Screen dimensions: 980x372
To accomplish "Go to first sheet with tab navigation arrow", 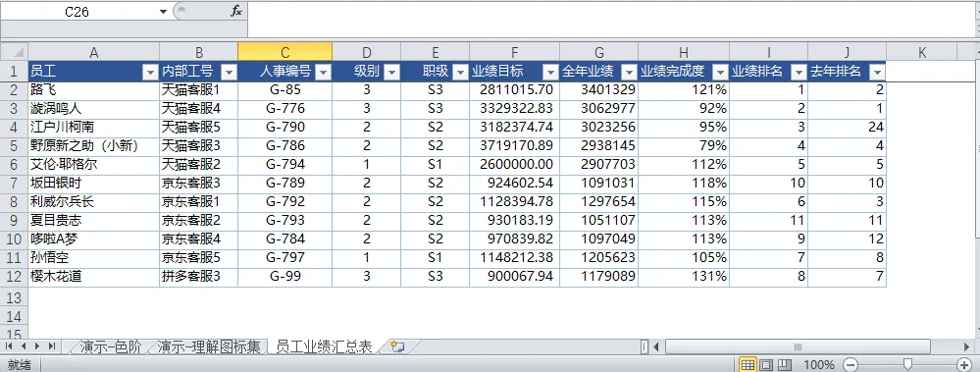I will click(10, 345).
